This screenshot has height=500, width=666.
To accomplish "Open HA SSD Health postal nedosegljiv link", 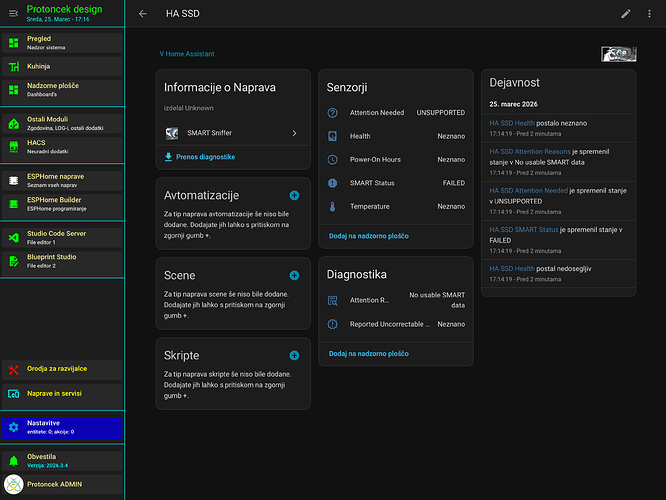I will pos(512,268).
